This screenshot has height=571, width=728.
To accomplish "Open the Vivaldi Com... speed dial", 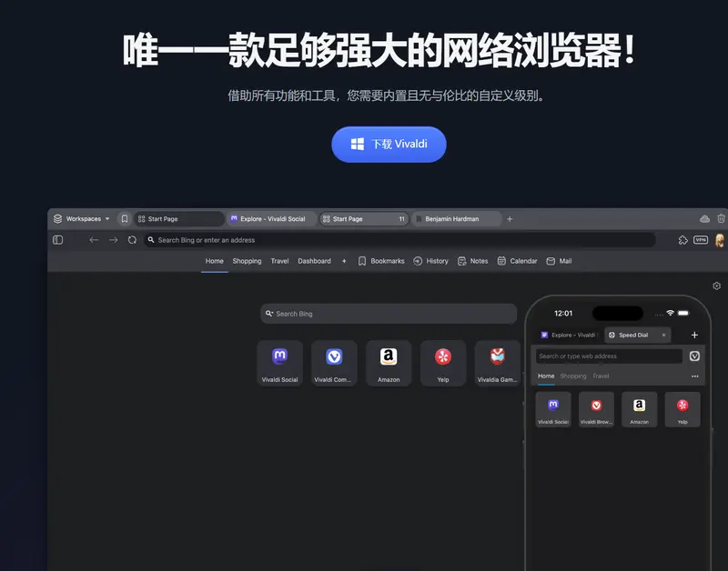I will click(x=334, y=363).
